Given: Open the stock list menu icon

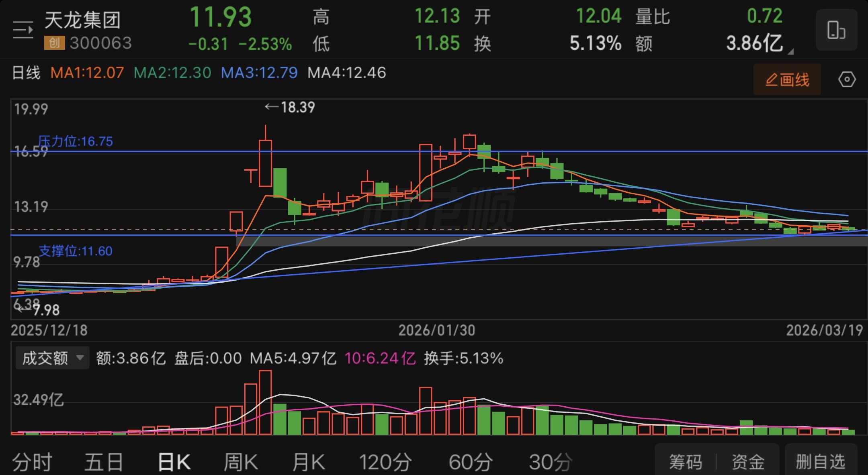Looking at the screenshot, I should tap(23, 30).
